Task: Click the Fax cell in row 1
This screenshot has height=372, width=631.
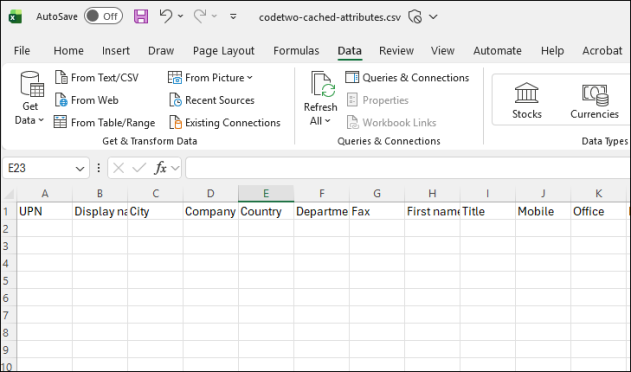Action: click(x=377, y=211)
